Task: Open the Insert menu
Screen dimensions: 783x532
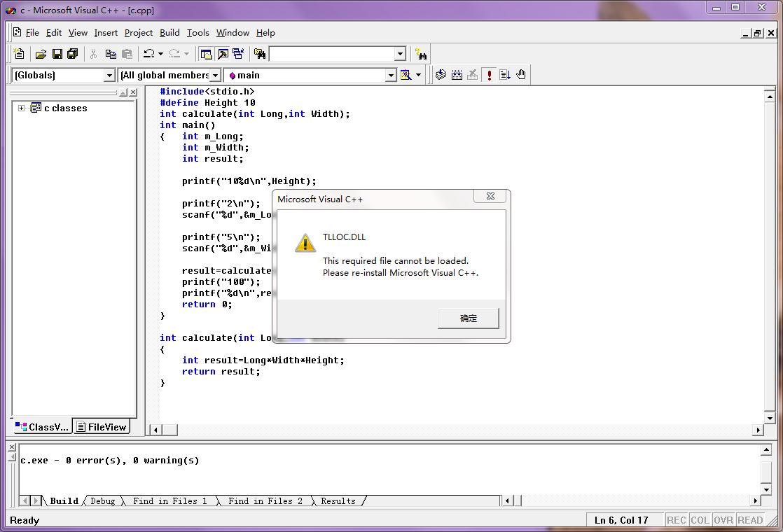Action: [x=106, y=33]
